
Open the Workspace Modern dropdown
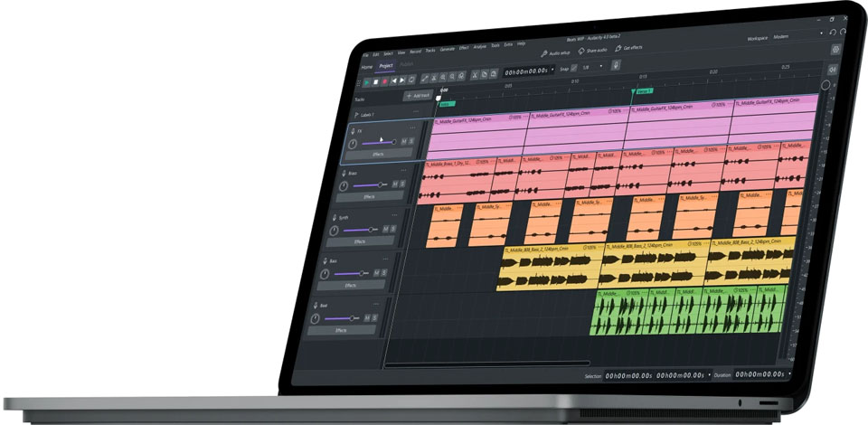point(797,36)
